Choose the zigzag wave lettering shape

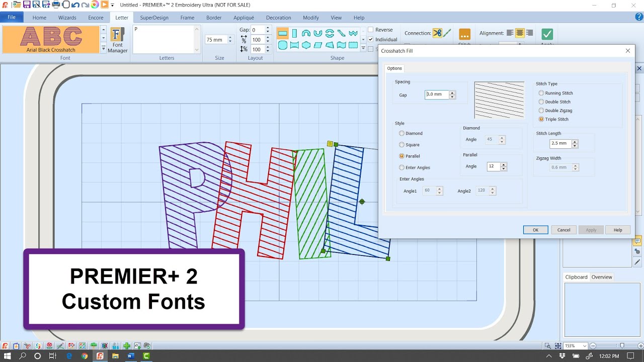[x=353, y=34]
